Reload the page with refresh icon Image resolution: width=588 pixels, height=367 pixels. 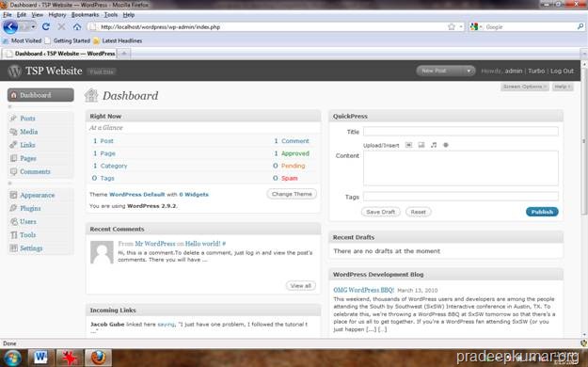click(x=46, y=26)
